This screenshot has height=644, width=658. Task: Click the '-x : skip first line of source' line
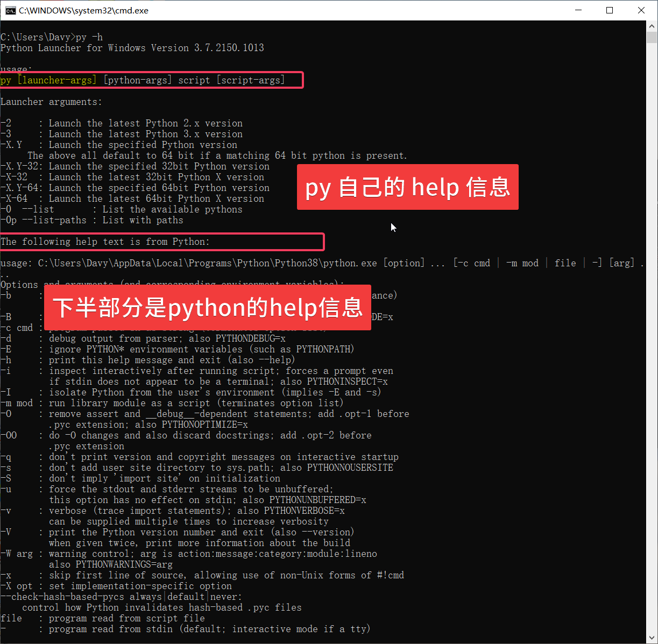point(202,575)
